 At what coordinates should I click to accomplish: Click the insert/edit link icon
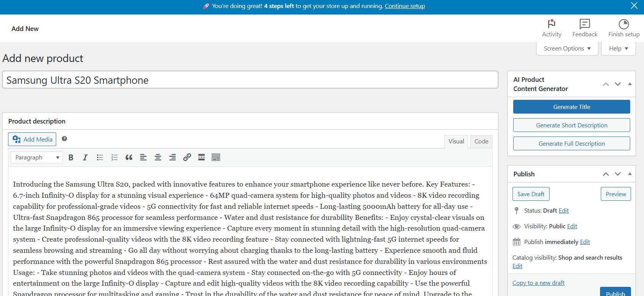click(187, 158)
